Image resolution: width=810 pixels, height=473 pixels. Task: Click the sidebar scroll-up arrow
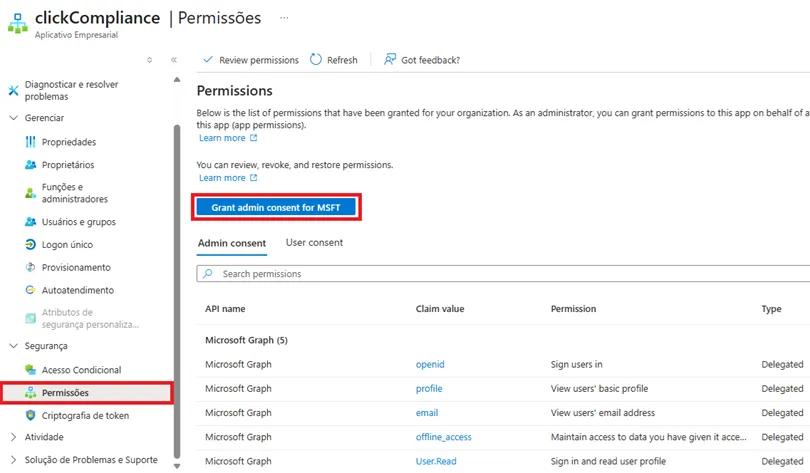coord(177,80)
